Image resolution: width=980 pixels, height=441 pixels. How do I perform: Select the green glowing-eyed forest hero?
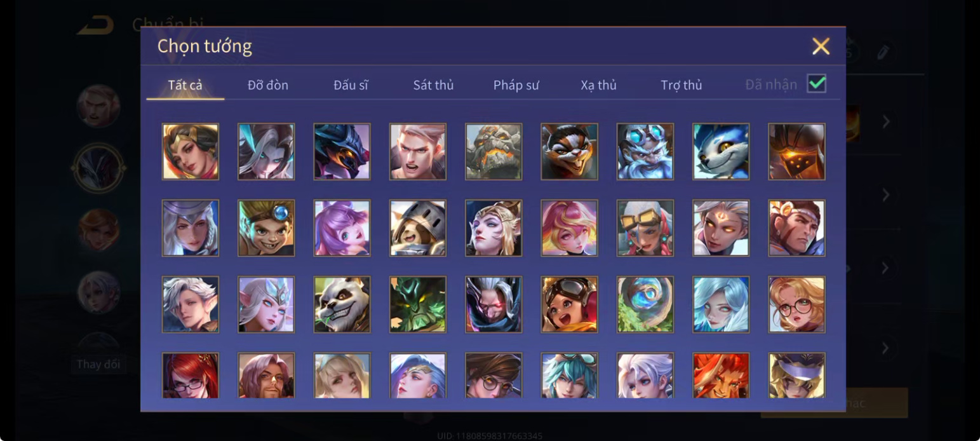pyautogui.click(x=418, y=304)
